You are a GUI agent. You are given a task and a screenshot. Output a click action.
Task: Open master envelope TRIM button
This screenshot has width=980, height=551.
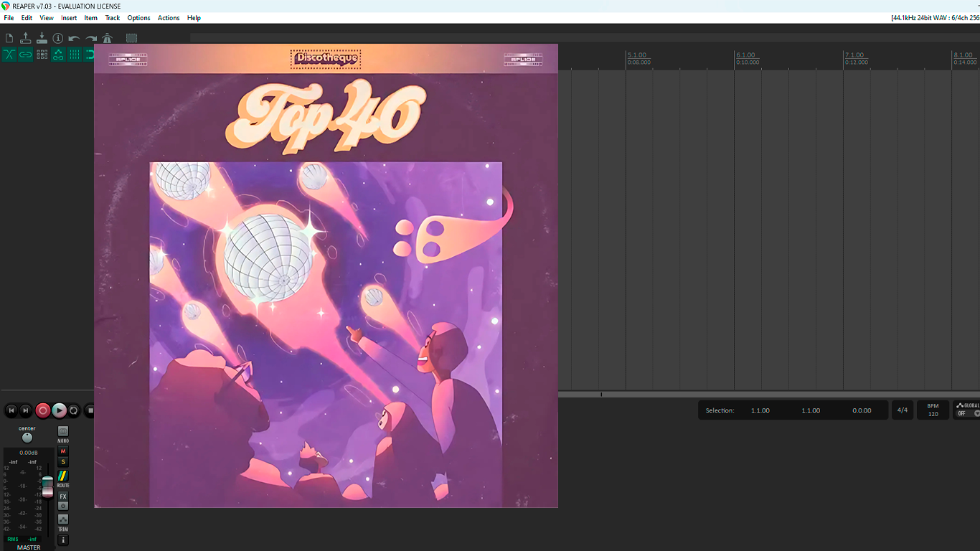[63, 519]
